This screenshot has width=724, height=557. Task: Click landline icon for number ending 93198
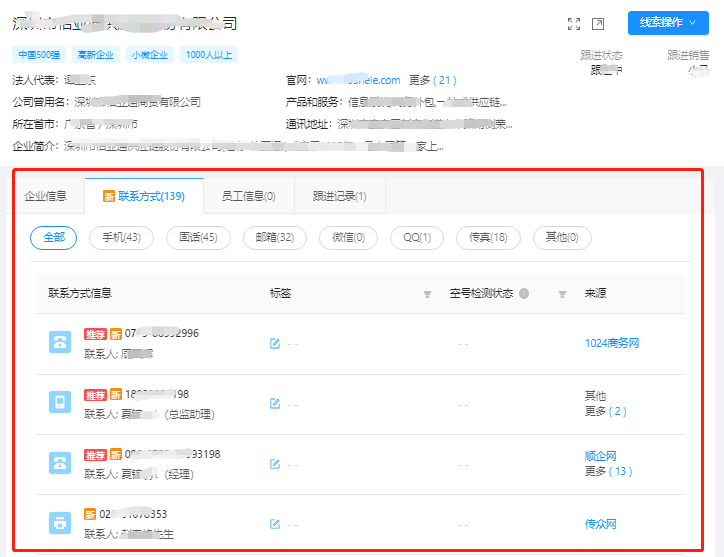(x=60, y=463)
